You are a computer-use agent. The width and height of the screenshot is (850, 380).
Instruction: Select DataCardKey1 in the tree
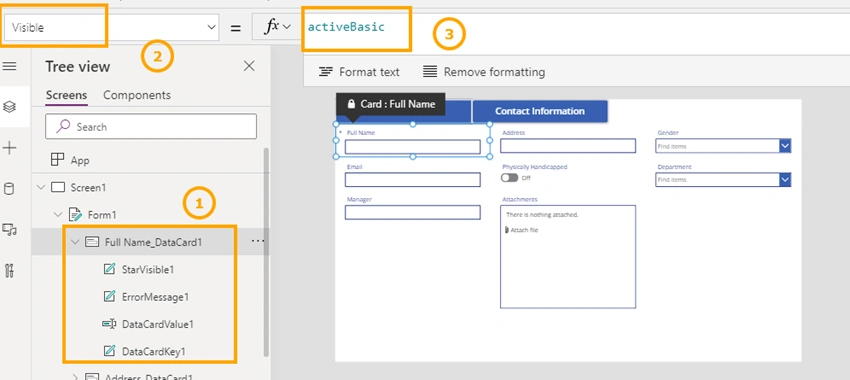coord(153,351)
